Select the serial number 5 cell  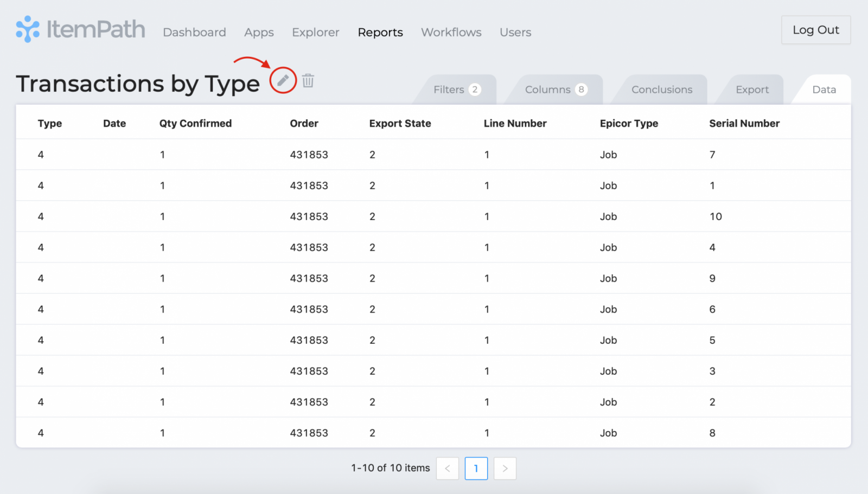[712, 340]
